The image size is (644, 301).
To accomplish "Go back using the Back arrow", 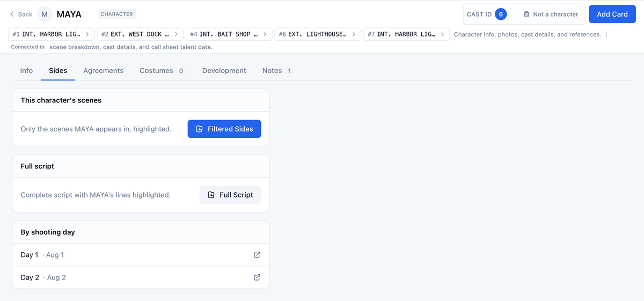I will (x=21, y=14).
